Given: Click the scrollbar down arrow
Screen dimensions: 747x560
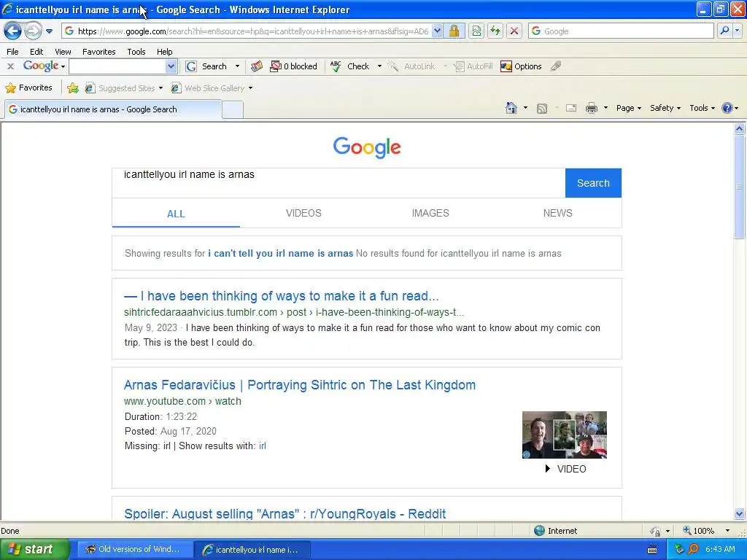Looking at the screenshot, I should (740, 514).
